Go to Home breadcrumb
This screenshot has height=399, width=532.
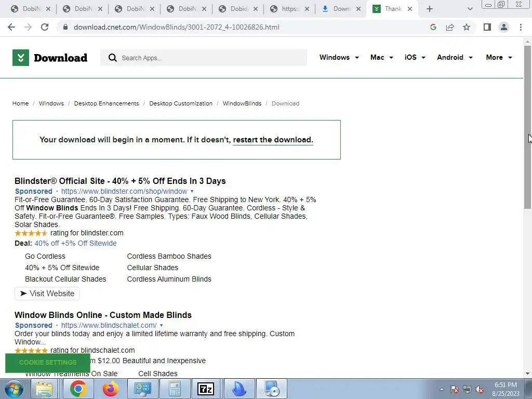click(x=20, y=103)
